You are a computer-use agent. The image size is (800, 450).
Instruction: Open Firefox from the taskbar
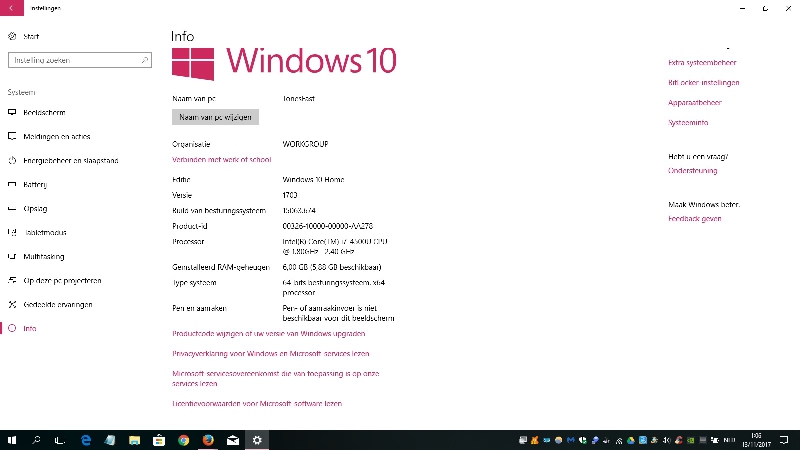point(208,439)
